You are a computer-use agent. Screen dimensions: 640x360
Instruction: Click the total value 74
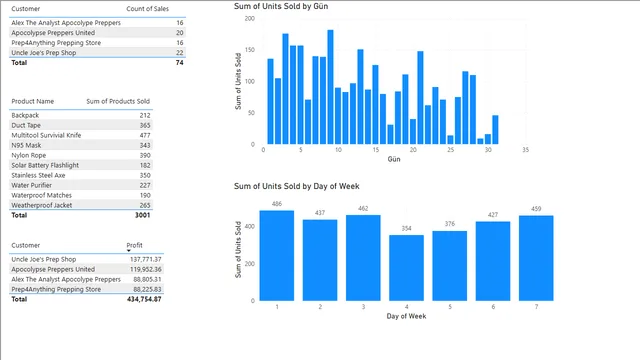(x=180, y=62)
